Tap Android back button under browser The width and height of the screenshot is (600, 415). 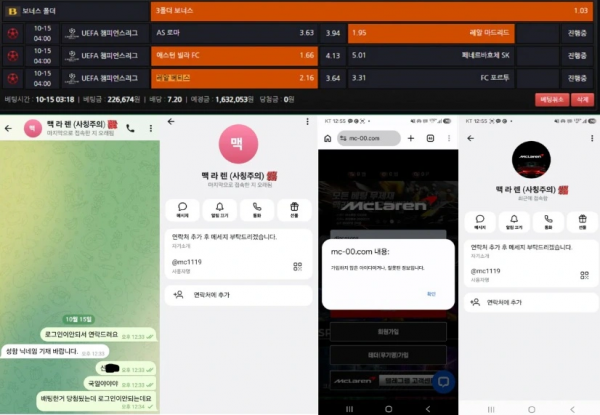point(428,409)
